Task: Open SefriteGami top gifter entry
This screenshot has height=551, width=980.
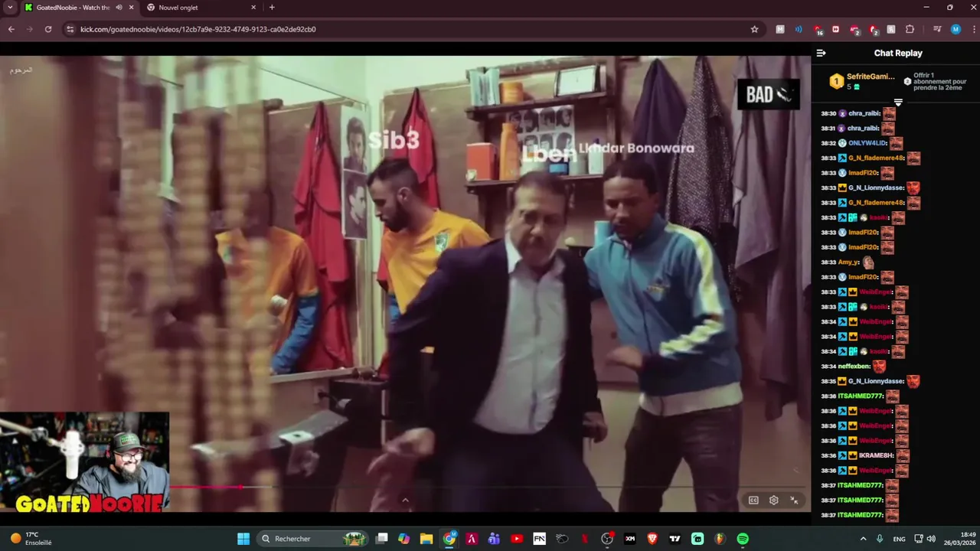Action: click(x=862, y=81)
